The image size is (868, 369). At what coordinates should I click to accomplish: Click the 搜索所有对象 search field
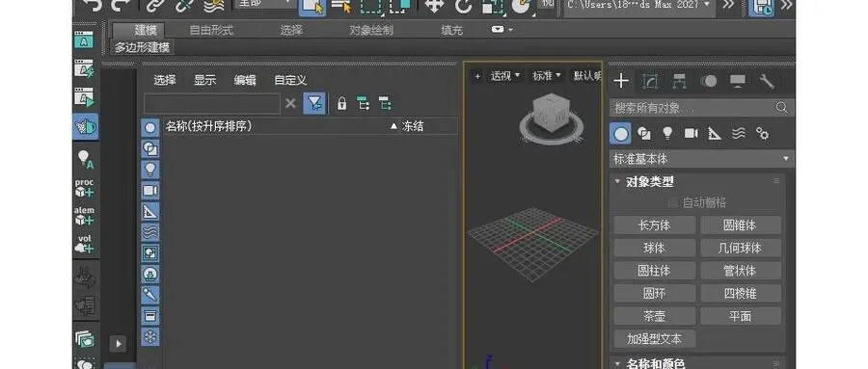pyautogui.click(x=701, y=108)
